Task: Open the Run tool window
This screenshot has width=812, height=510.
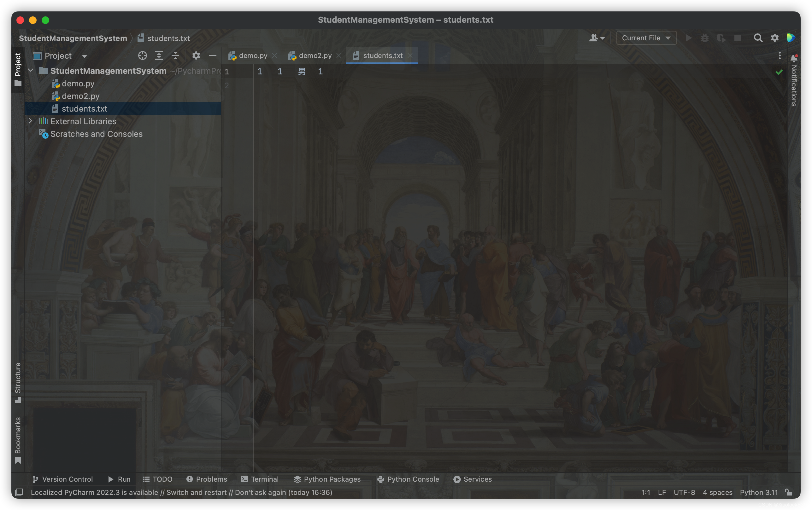Action: pos(119,479)
